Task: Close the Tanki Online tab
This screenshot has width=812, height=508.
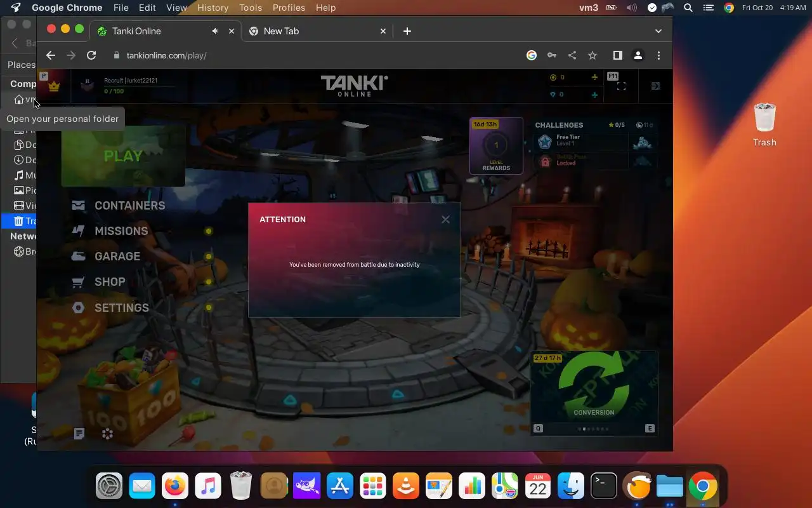Action: [x=232, y=31]
